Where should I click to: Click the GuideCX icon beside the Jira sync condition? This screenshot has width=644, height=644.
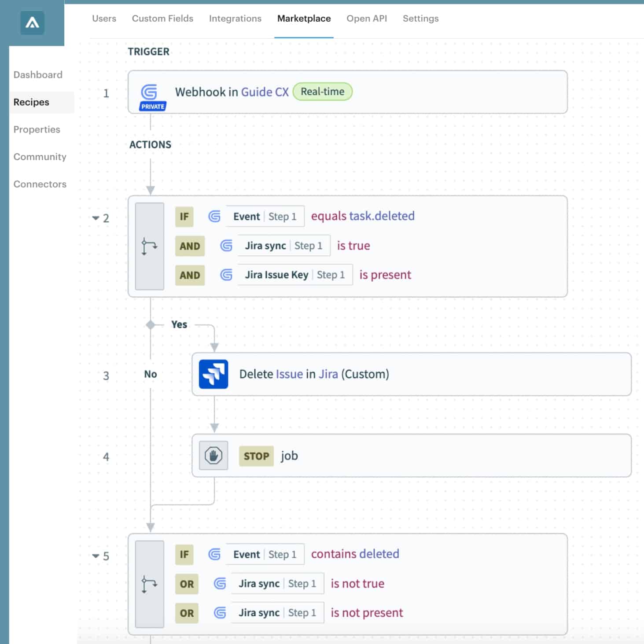[226, 246]
